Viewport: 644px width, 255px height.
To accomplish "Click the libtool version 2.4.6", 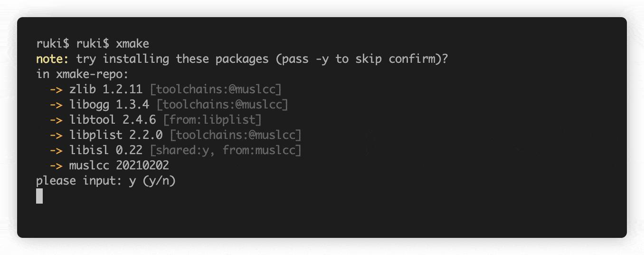I will pos(139,120).
